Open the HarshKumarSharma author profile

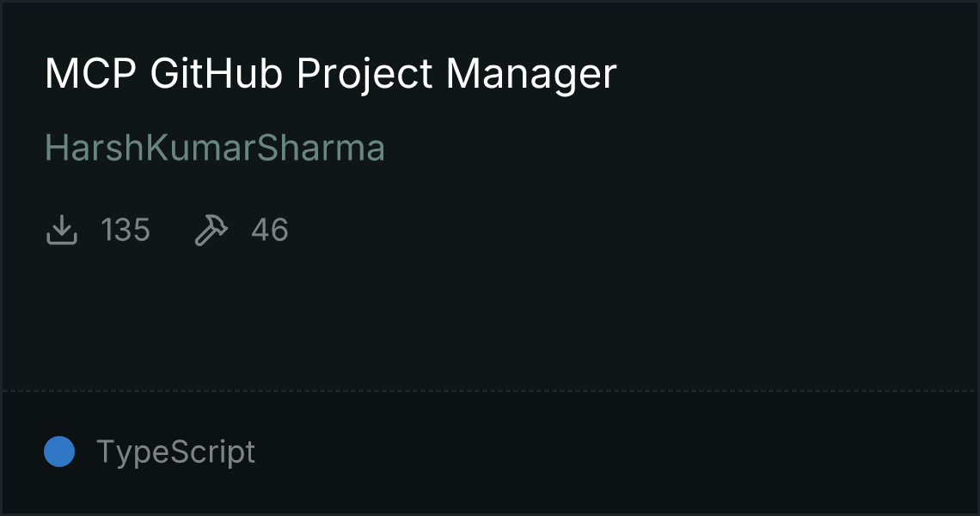(x=215, y=149)
